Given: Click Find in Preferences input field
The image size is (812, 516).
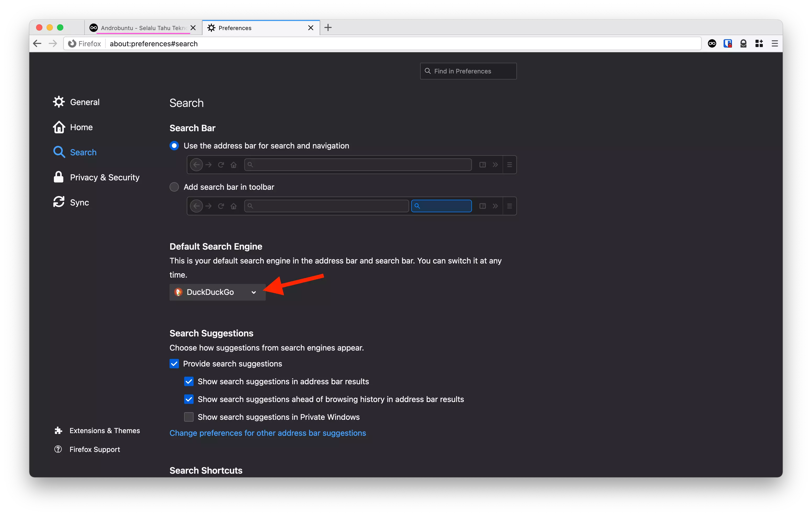Looking at the screenshot, I should (468, 71).
